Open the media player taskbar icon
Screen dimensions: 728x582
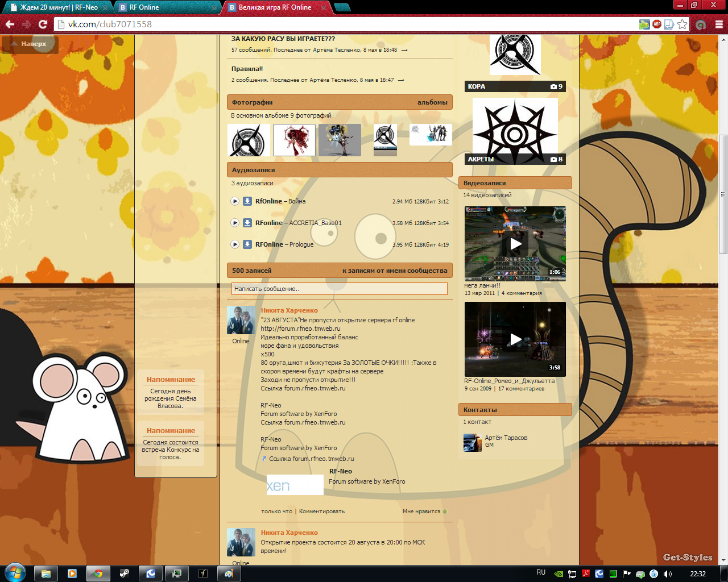pos(72,573)
